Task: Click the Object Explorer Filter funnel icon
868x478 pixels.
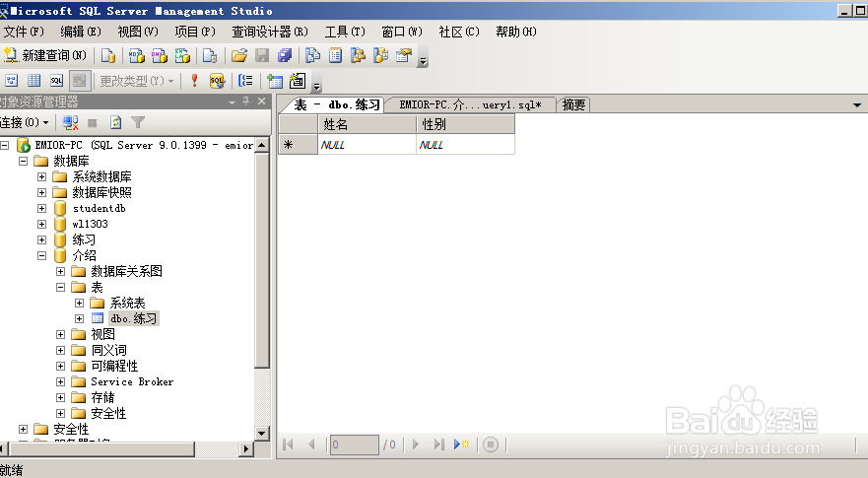Action: tap(138, 122)
